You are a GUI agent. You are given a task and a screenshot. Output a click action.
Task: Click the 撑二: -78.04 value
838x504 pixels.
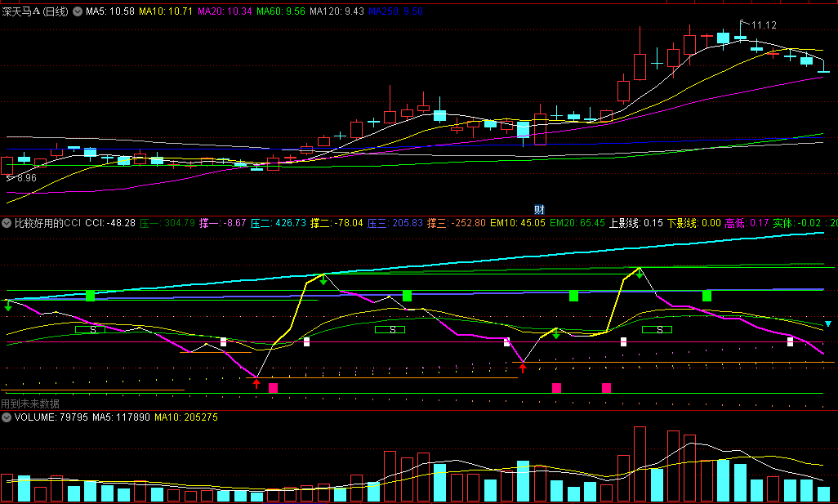click(337, 223)
